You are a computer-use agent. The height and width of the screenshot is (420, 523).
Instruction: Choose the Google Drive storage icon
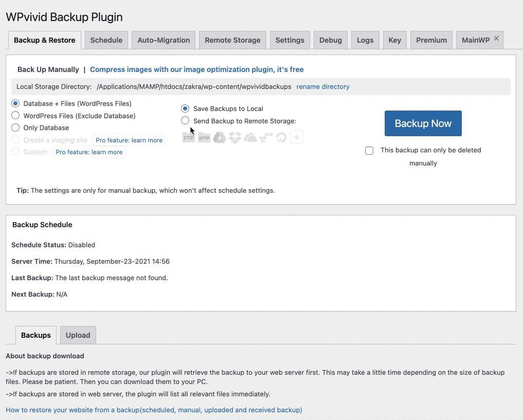click(220, 137)
